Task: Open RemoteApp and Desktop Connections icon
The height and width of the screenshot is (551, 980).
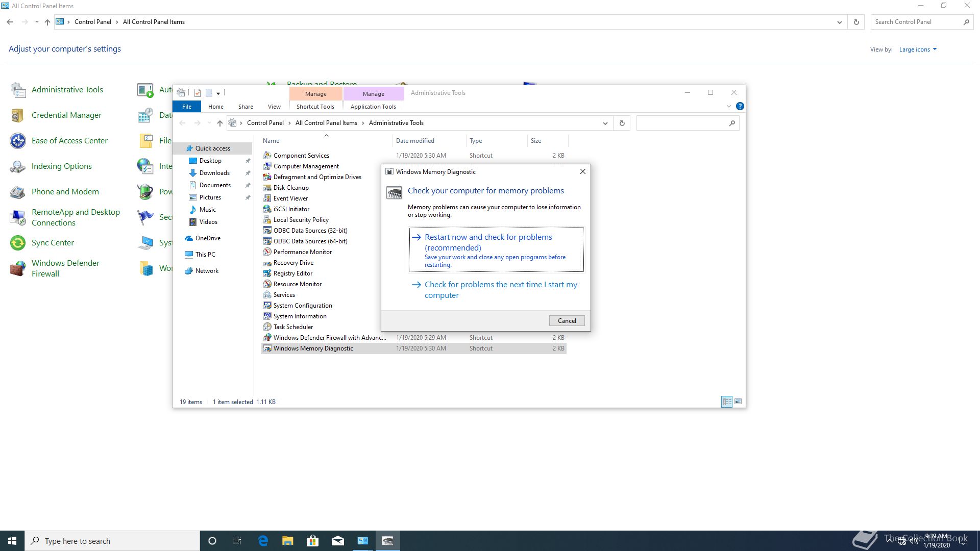Action: pos(18,217)
